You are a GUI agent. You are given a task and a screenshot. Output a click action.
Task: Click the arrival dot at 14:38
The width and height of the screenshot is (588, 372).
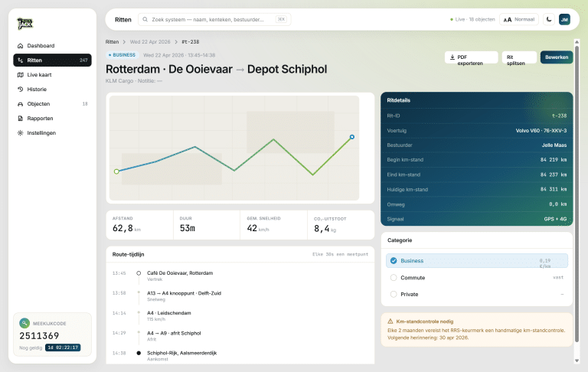pyautogui.click(x=139, y=353)
